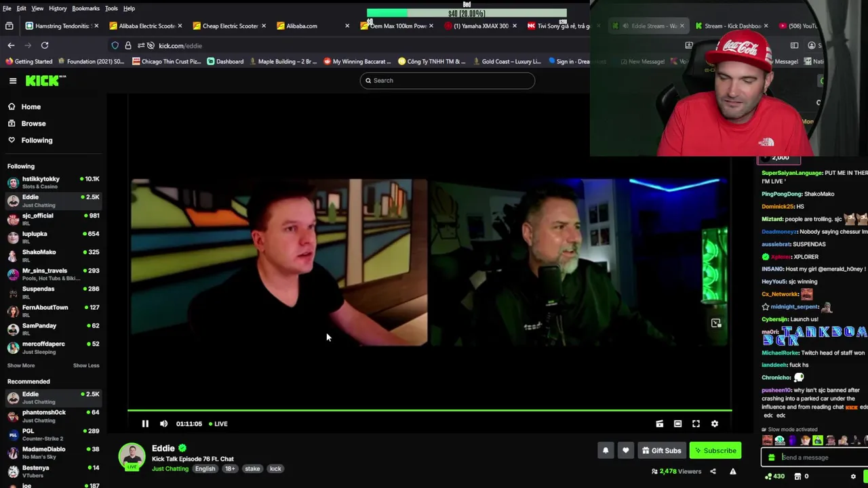
Task: Pause the live stream video
Action: click(x=145, y=424)
